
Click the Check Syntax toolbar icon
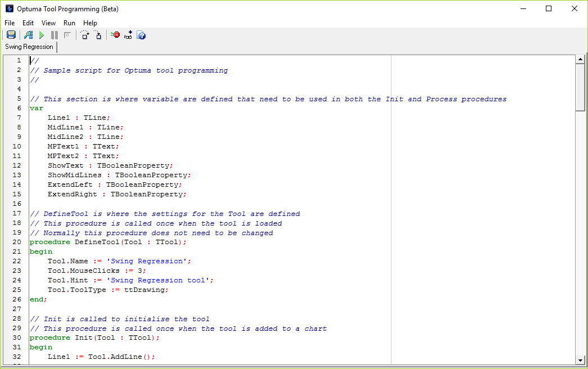(x=28, y=35)
